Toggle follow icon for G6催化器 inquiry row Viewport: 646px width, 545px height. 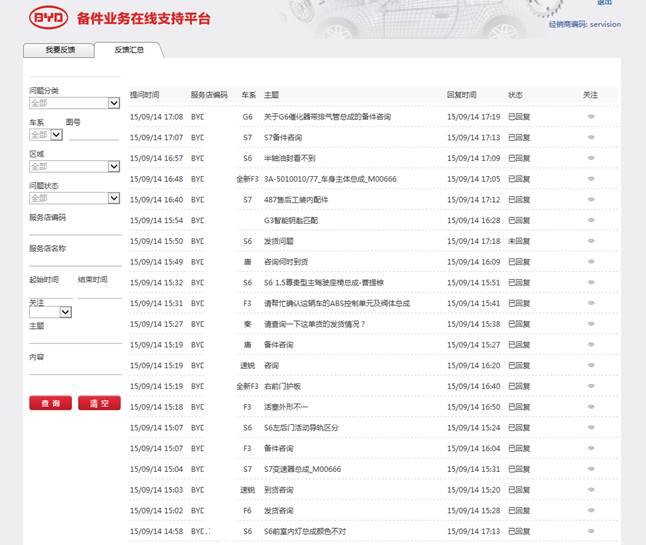pos(590,117)
